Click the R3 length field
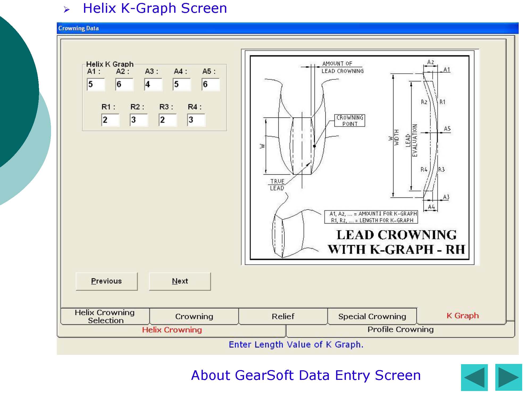Screen dimensions: 532x399 pos(167,120)
